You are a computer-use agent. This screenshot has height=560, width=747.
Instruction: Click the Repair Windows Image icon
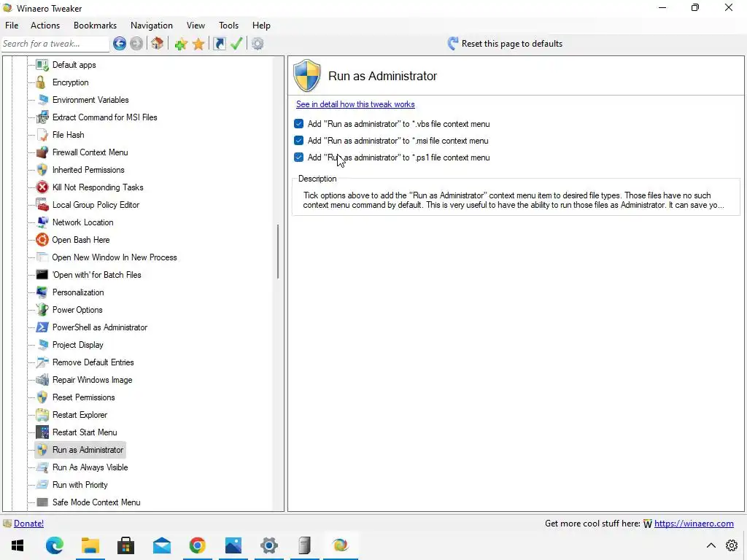[42, 379]
